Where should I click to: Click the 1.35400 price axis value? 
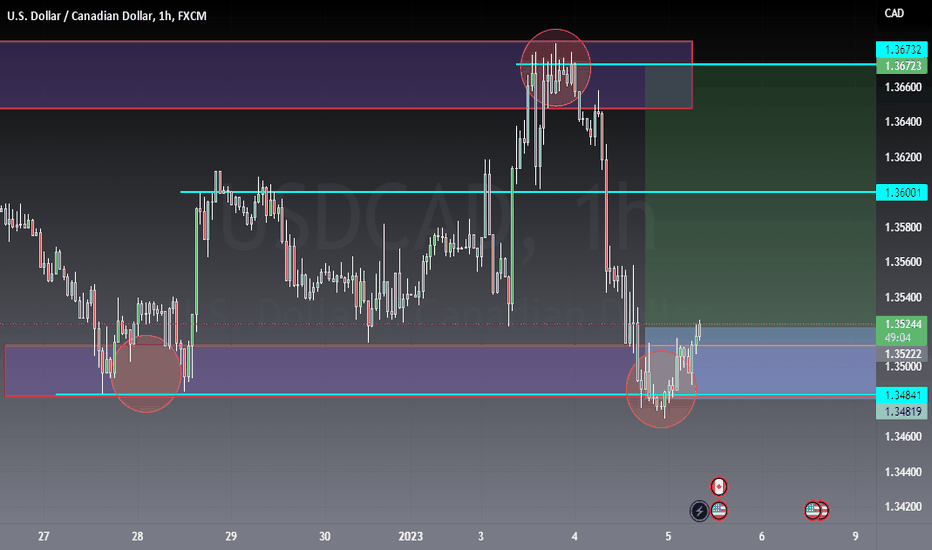click(903, 297)
